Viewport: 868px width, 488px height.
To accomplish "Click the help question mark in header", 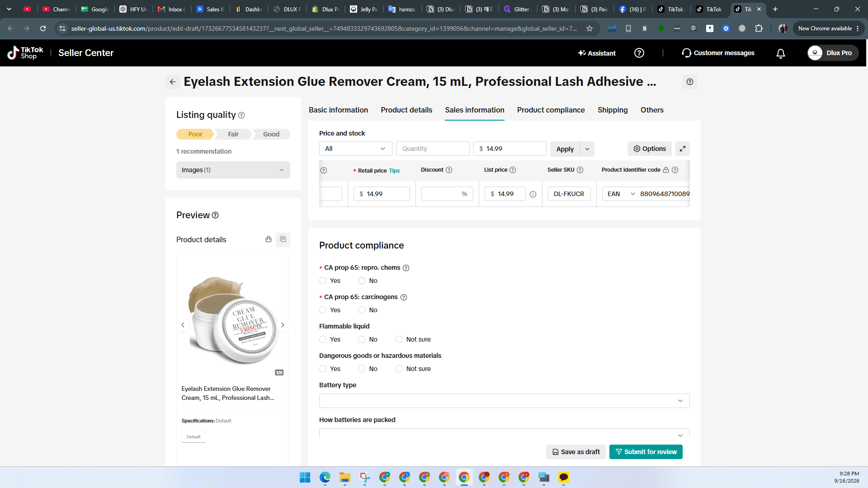I will [639, 53].
